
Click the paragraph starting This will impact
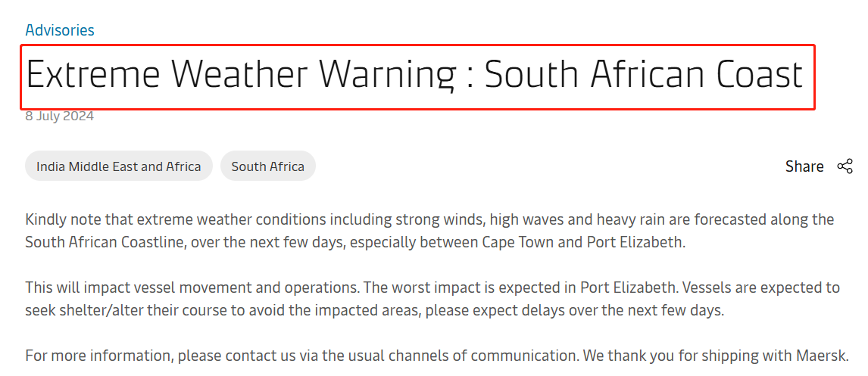point(432,299)
